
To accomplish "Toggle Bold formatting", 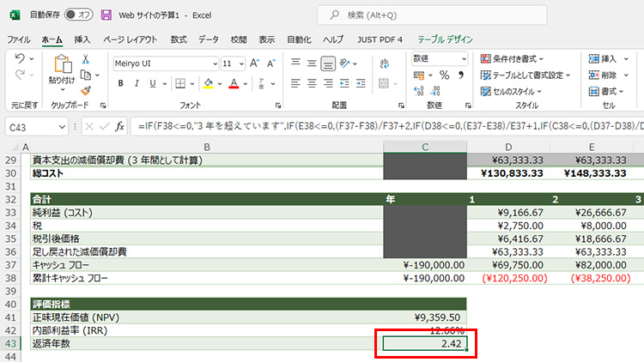I will 121,83.
